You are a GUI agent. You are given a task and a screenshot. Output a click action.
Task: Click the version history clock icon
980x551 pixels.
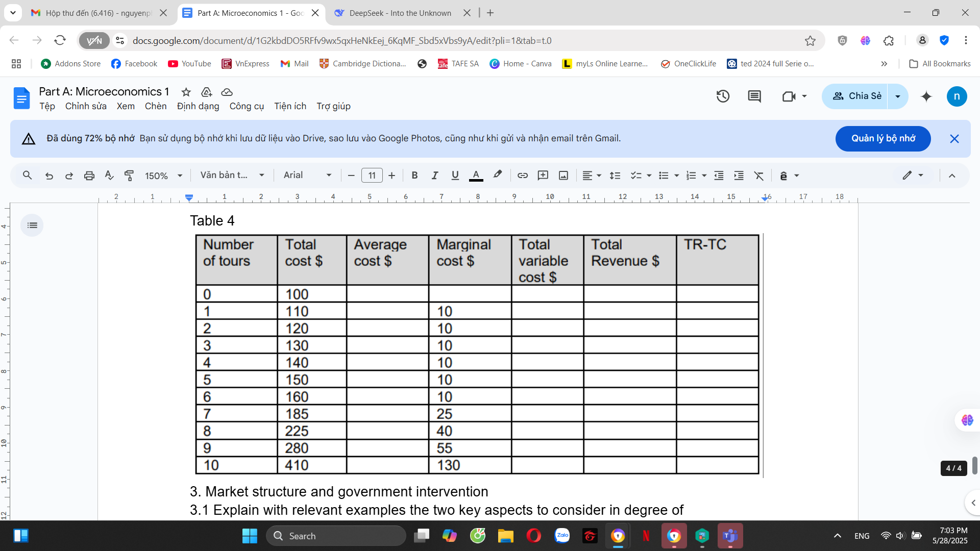point(723,96)
